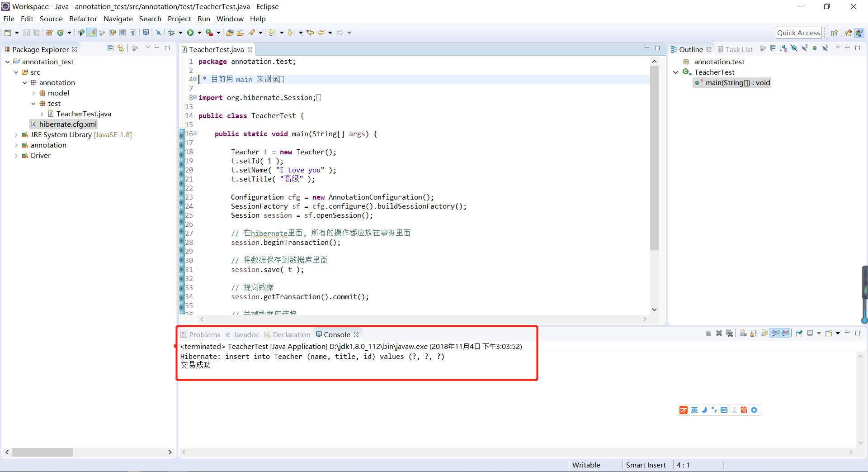Click Sogou IME settings gear icon
868x472 pixels.
tap(754, 410)
